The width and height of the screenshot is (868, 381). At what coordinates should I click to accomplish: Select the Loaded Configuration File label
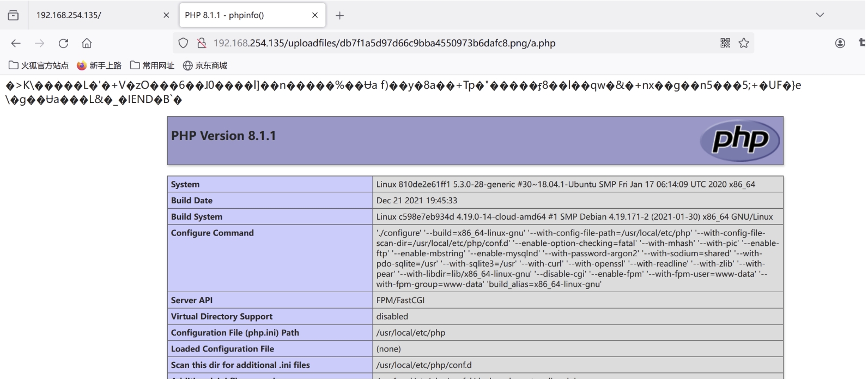point(222,349)
